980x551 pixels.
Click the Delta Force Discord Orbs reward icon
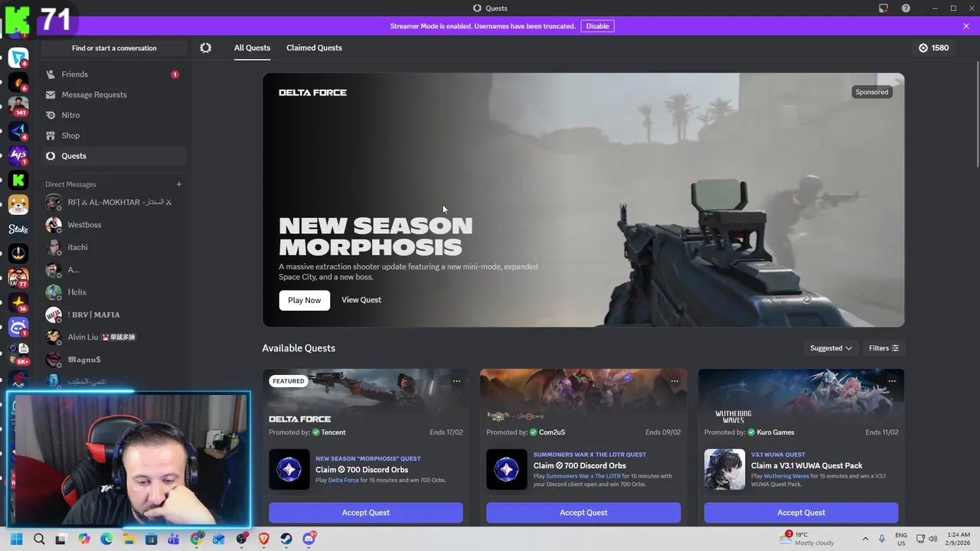click(289, 469)
